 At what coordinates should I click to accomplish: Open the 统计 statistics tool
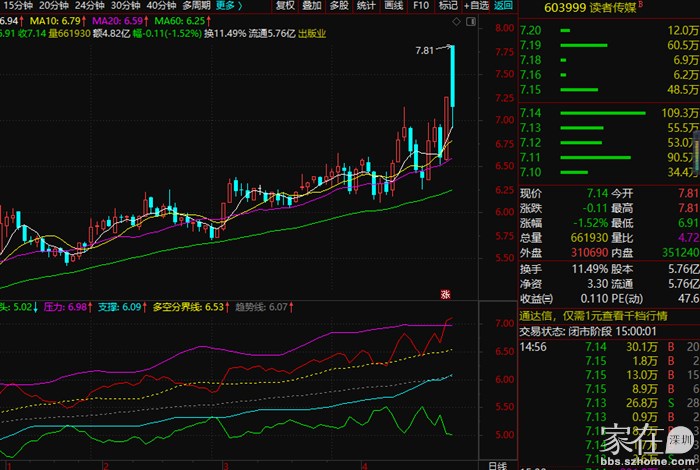tap(366, 5)
